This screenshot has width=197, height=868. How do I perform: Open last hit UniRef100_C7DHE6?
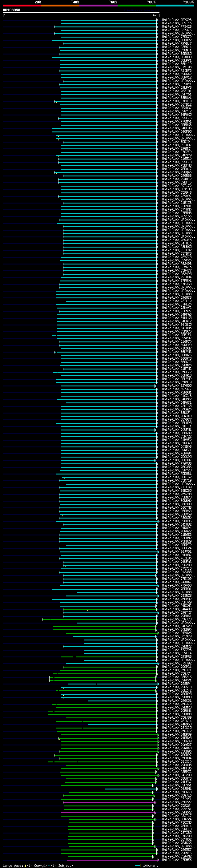pyautogui.click(x=177, y=860)
